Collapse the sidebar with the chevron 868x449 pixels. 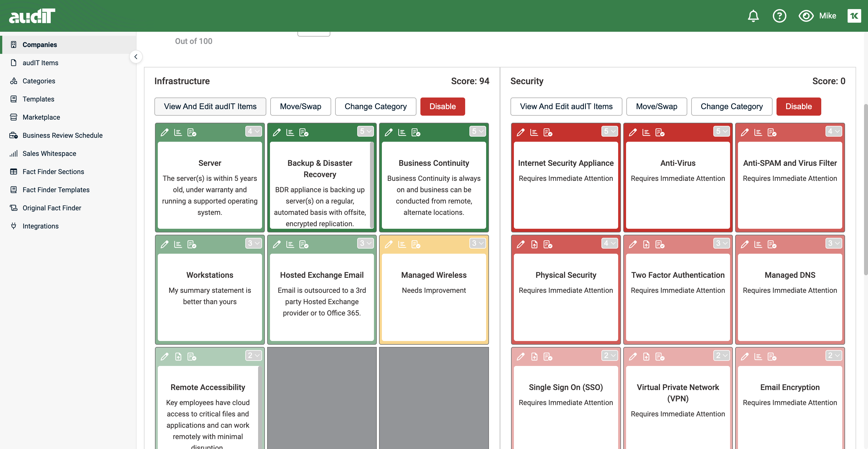click(136, 57)
